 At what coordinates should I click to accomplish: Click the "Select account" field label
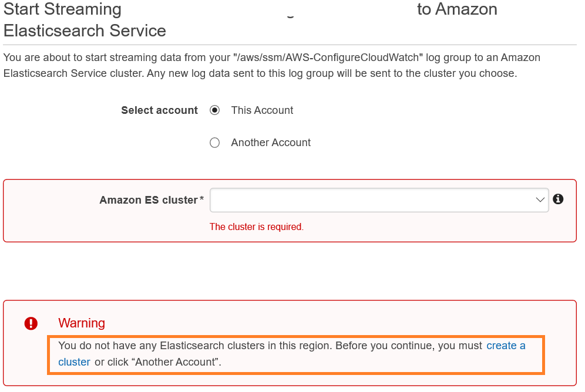point(159,110)
